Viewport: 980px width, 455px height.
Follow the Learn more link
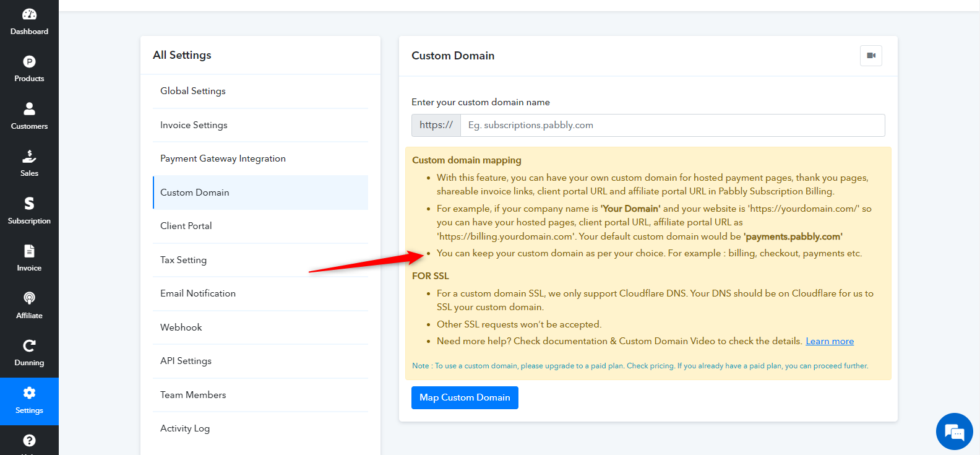coord(830,341)
